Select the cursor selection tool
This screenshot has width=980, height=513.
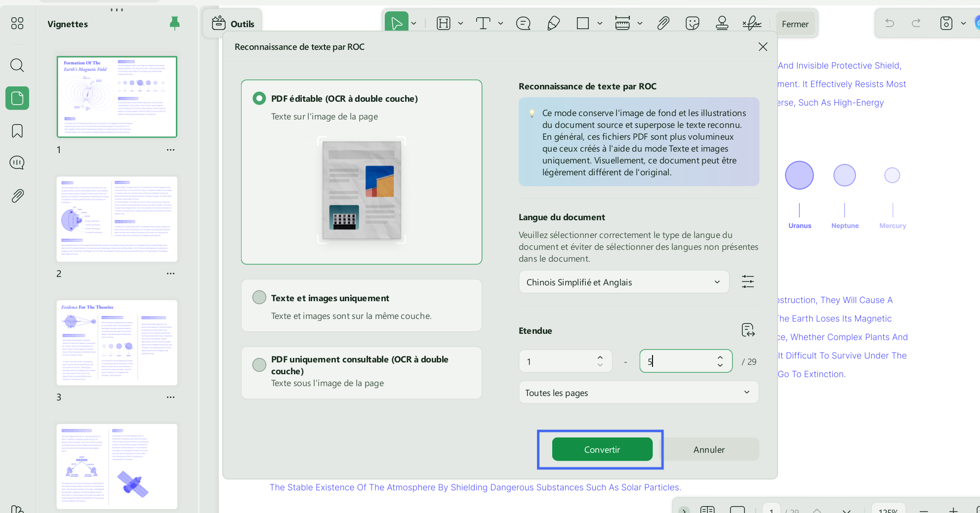tap(397, 23)
